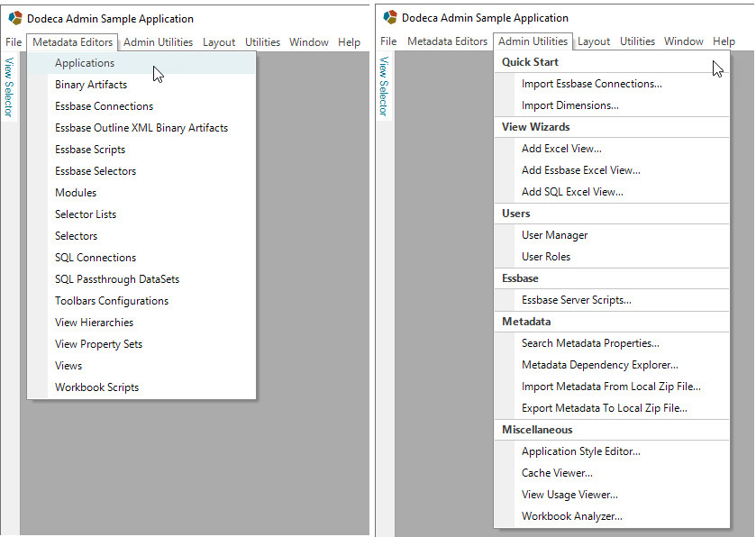
Task: Expand View Selector tab in right window
Action: click(x=384, y=86)
